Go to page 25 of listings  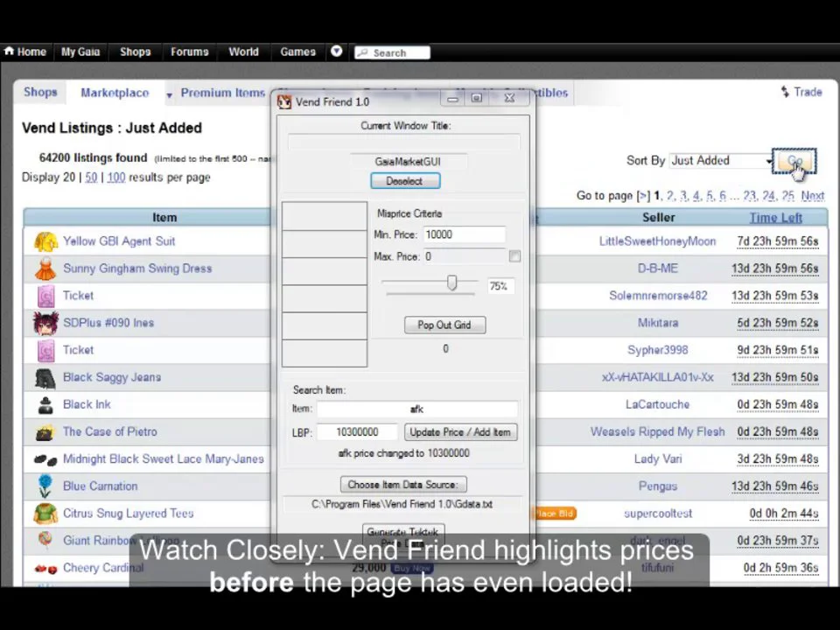pyautogui.click(x=787, y=196)
